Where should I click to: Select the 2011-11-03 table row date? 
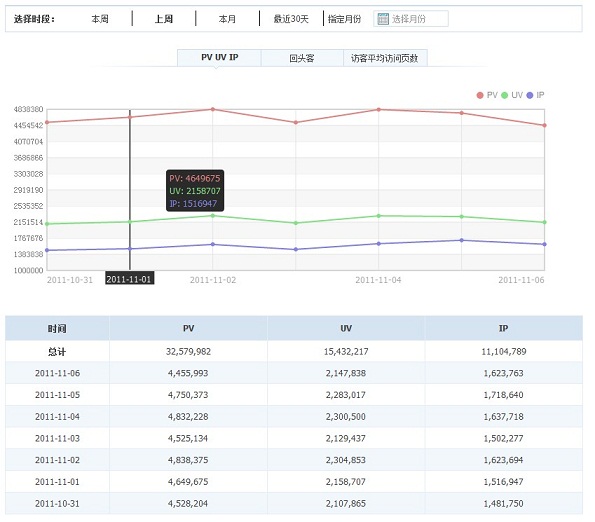[57, 439]
